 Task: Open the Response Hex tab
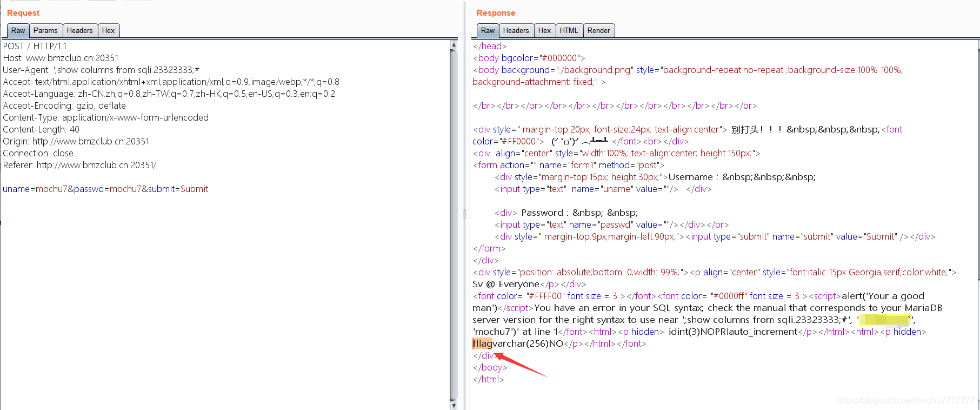tap(545, 31)
